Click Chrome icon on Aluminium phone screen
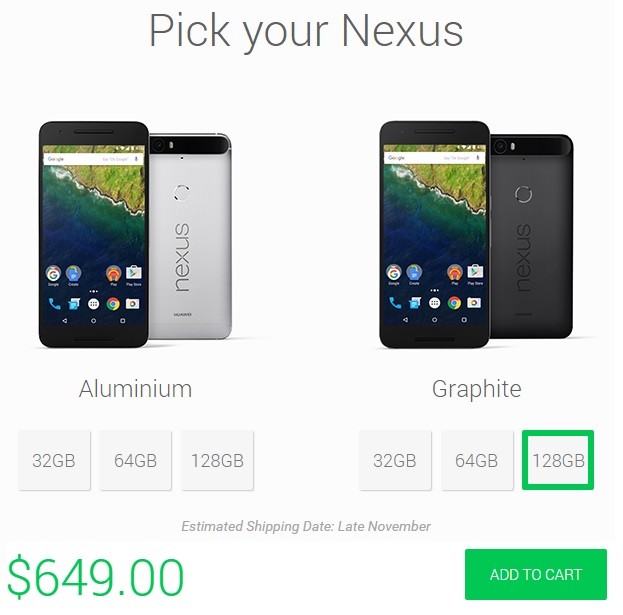 113,304
